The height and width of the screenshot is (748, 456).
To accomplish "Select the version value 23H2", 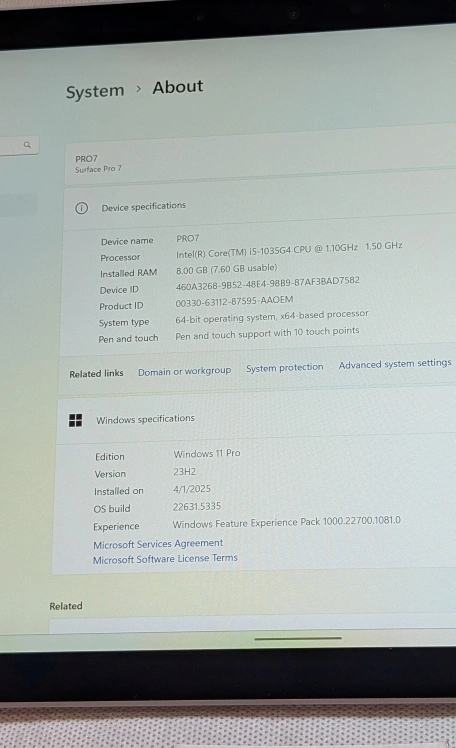I will point(185,471).
